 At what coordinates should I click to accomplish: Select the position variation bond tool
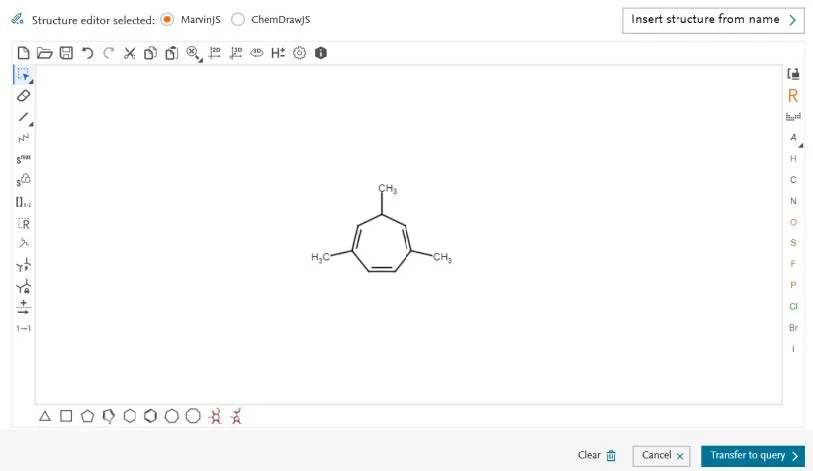23,243
